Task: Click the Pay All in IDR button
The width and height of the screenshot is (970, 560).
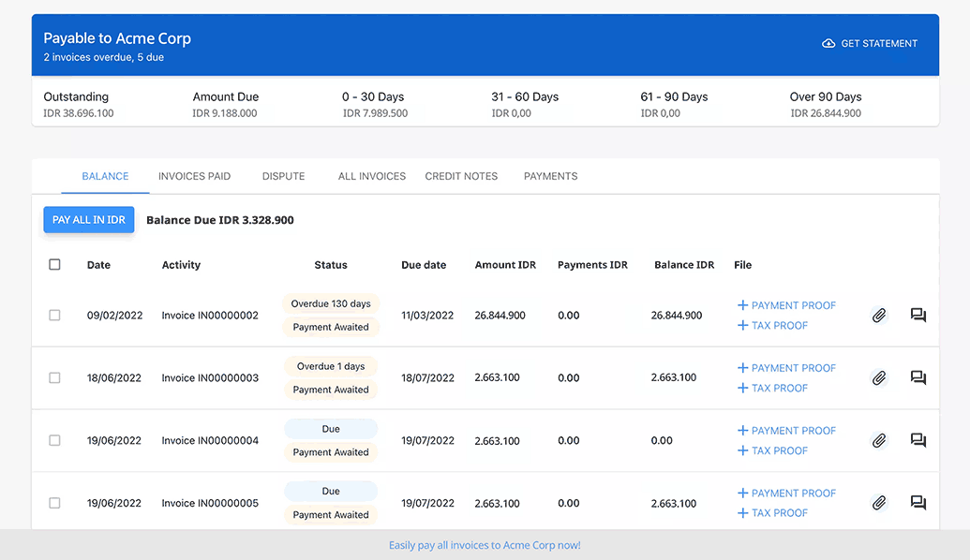Action: [88, 219]
